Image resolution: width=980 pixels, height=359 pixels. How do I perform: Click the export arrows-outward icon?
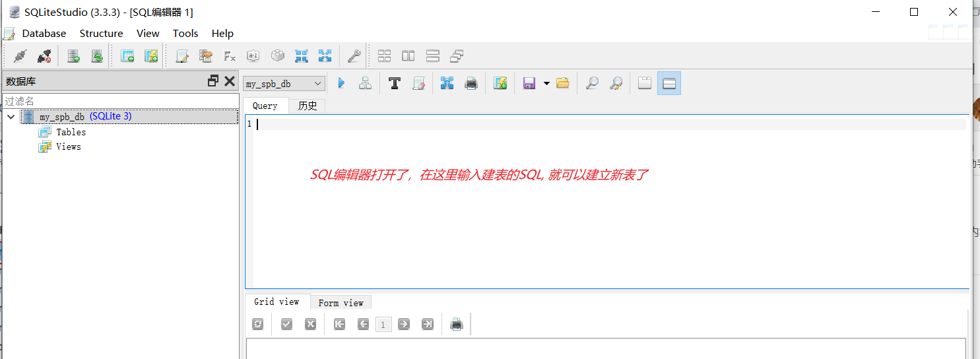click(x=325, y=56)
